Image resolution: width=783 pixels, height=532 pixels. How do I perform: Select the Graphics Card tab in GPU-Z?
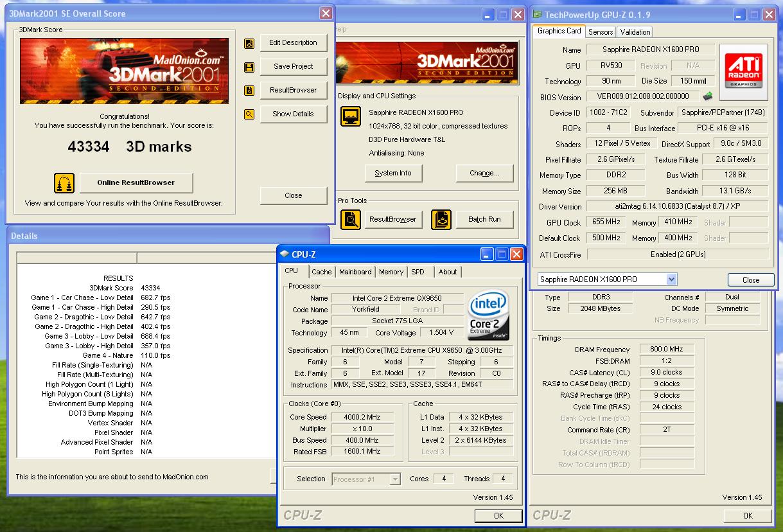pyautogui.click(x=559, y=31)
